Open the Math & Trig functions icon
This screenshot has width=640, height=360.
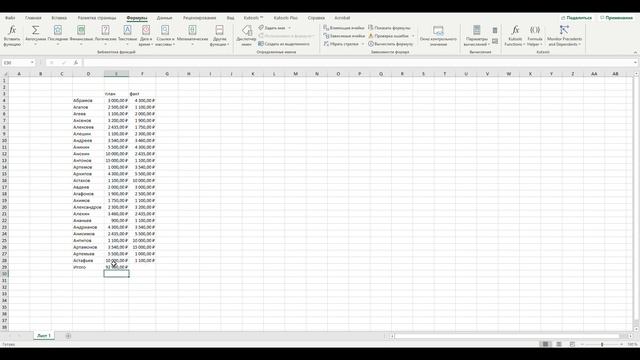[192, 30]
